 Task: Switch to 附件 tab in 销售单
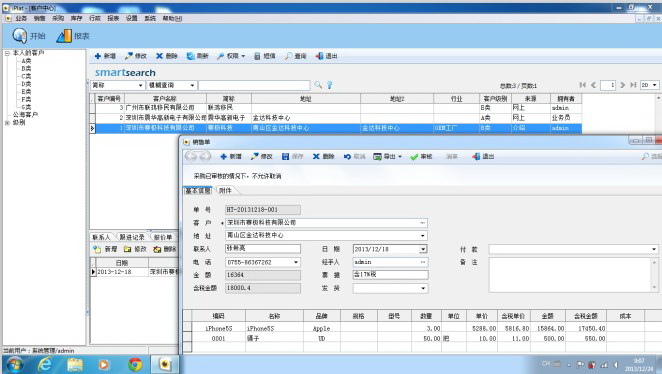(x=225, y=190)
